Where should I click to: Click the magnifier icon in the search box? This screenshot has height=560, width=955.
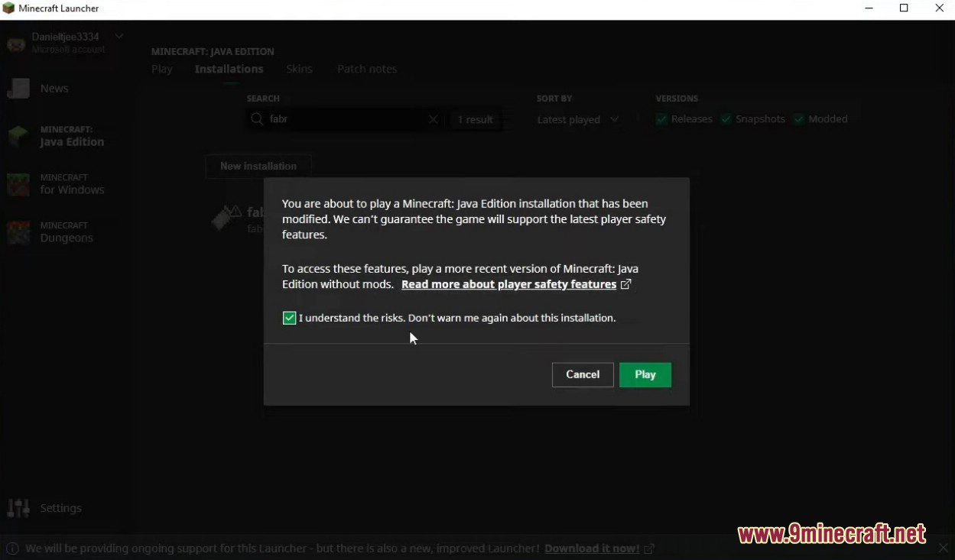(258, 119)
